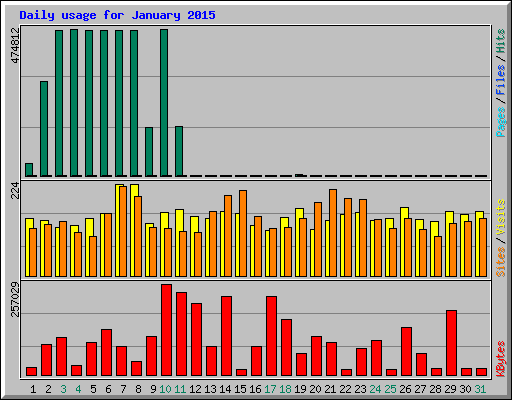Click green day label 11

pos(180,389)
